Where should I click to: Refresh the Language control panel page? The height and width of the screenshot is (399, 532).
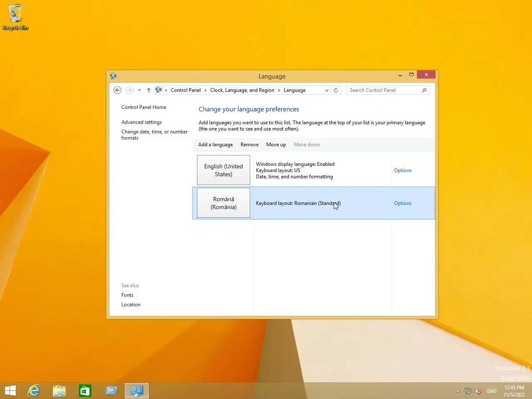tap(336, 90)
